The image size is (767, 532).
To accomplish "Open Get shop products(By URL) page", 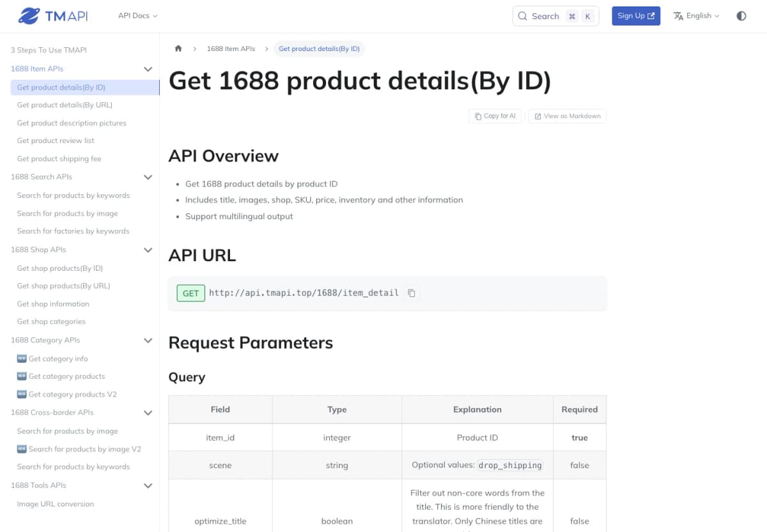I will [63, 285].
